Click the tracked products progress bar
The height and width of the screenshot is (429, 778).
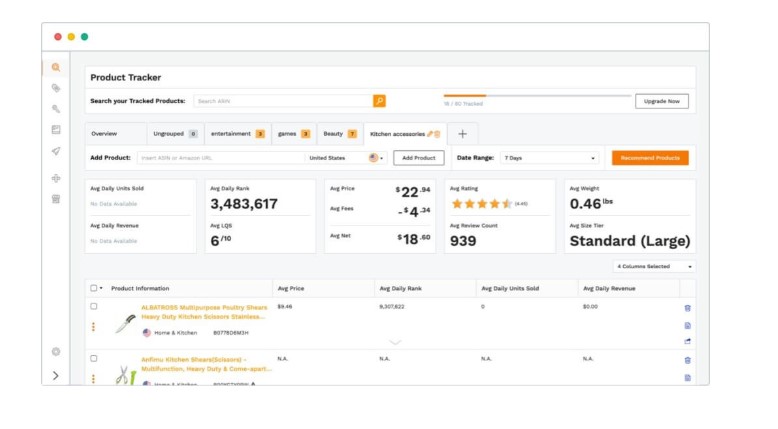point(537,96)
